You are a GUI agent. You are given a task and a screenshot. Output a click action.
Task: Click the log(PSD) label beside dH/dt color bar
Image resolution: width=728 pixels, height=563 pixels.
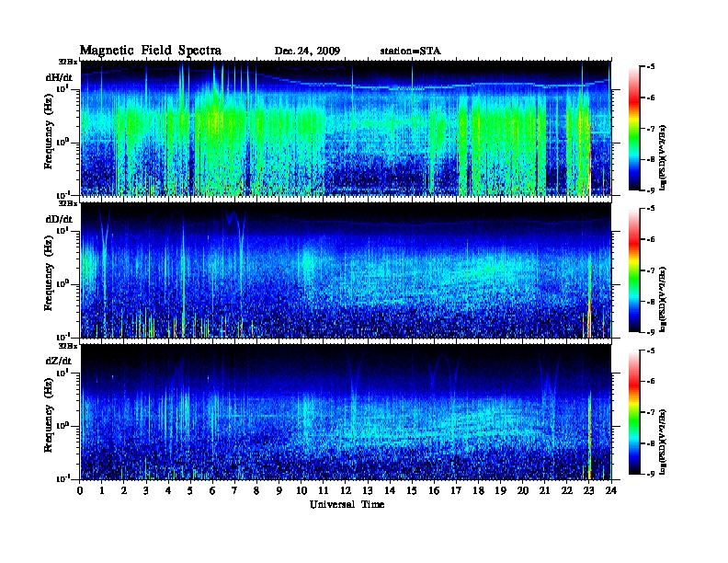pyautogui.click(x=663, y=157)
